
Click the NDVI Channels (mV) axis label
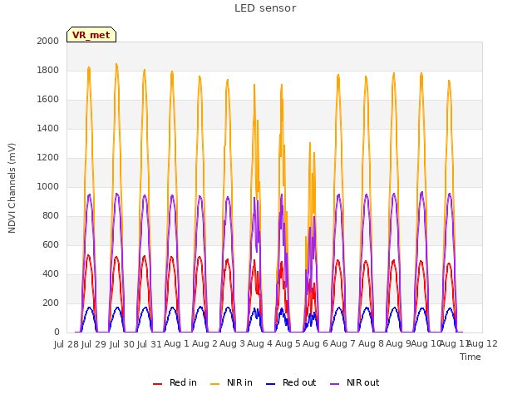pos(12,188)
